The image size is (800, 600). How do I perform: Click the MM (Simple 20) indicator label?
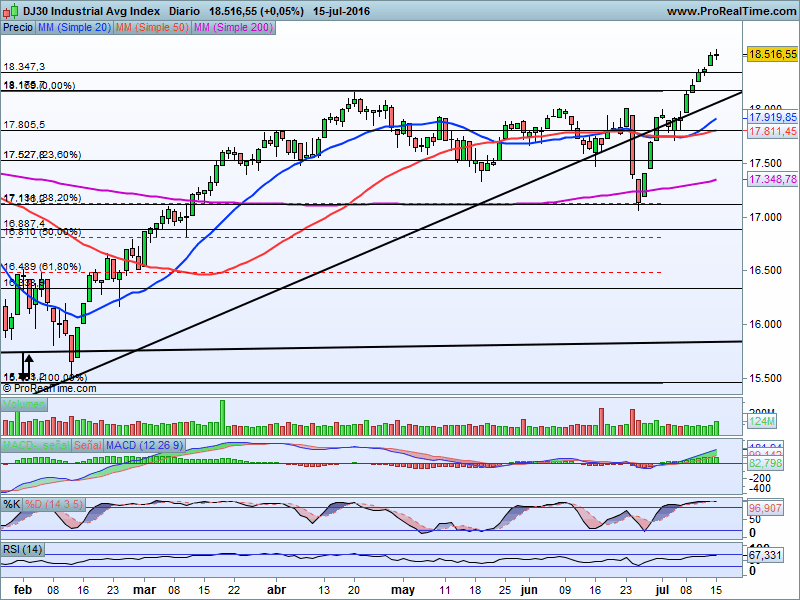(x=74, y=28)
